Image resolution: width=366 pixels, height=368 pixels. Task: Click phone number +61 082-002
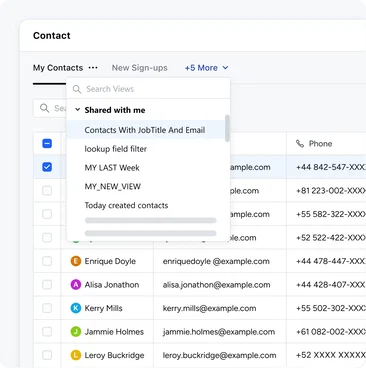[331, 332]
